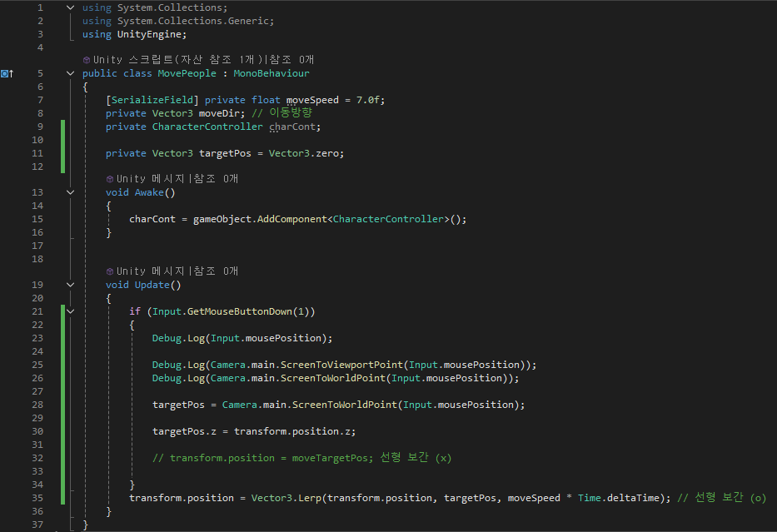Click the MovePeople class name
The image size is (777, 532).
(187, 73)
